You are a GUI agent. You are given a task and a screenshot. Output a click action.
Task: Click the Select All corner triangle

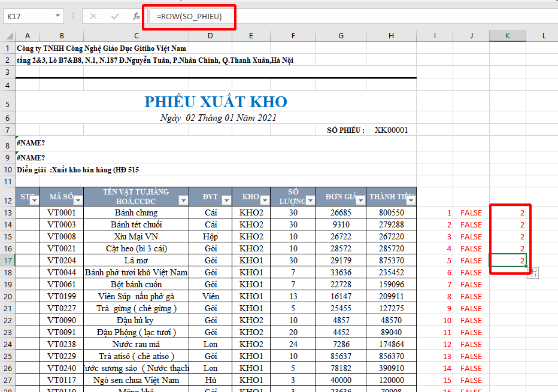10,36
